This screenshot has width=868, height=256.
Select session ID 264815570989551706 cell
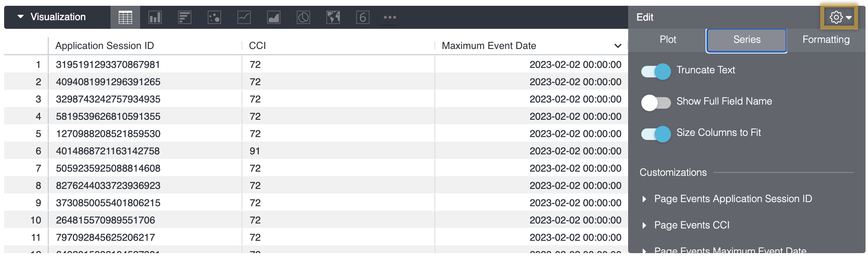[x=145, y=220]
